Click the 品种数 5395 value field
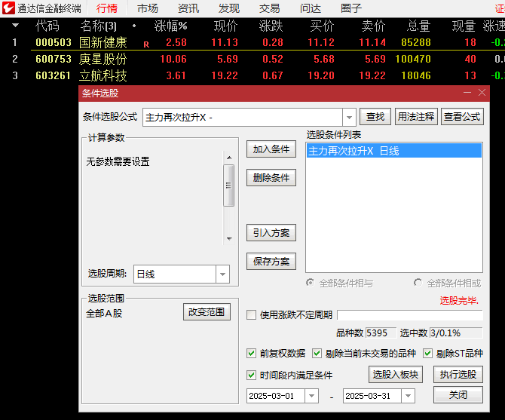 pos(381,333)
